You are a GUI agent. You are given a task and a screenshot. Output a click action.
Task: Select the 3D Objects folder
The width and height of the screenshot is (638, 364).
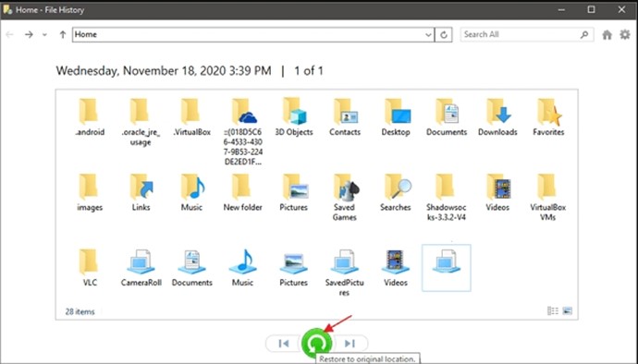pos(294,116)
